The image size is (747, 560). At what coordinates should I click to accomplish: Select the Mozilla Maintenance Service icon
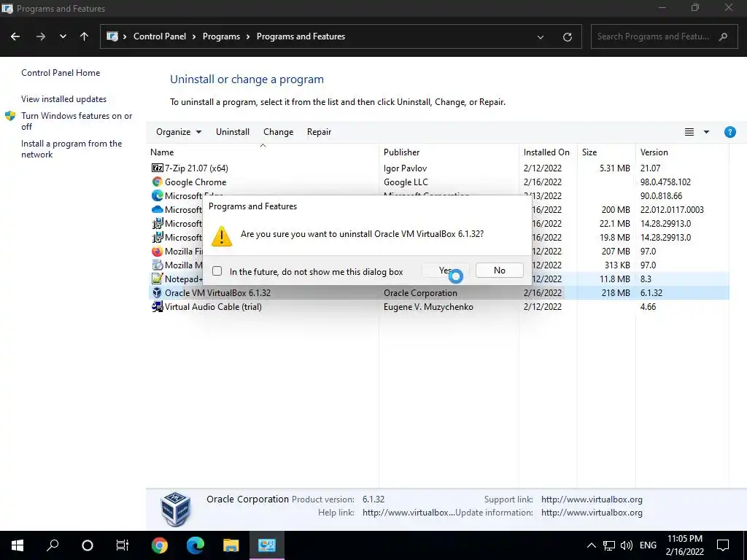158,265
